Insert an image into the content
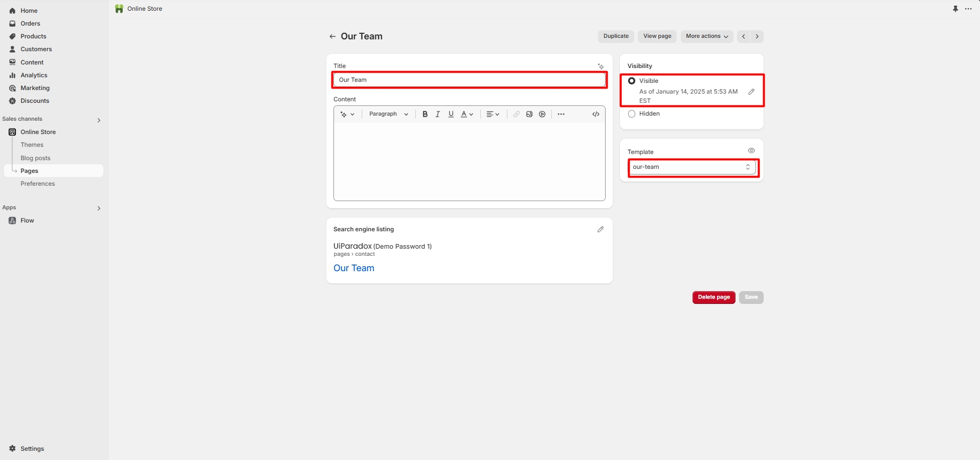 tap(529, 114)
